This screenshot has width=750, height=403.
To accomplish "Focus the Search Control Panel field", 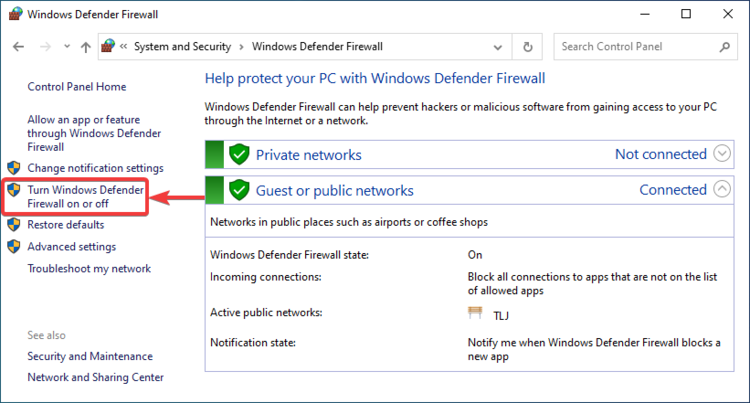I will (645, 47).
